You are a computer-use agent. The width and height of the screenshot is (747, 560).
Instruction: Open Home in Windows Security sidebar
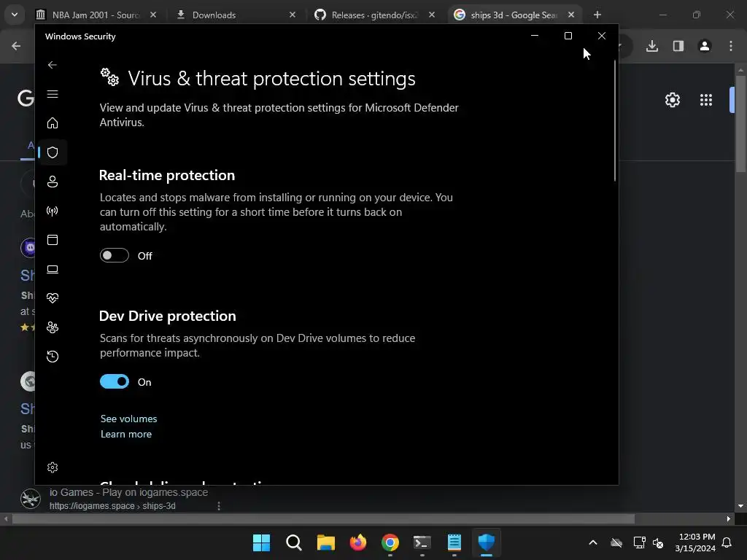[x=53, y=122]
